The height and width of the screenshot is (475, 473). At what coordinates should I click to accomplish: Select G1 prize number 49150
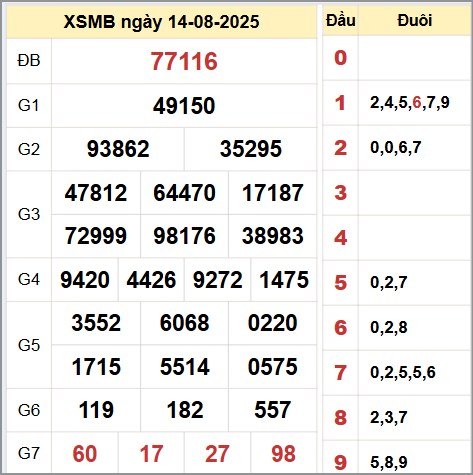click(184, 106)
